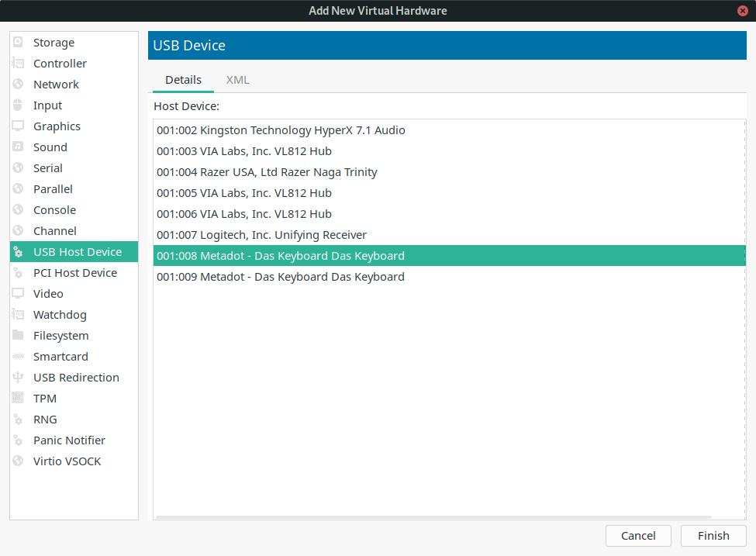Click the Smartcard icon
Screen dimensions: 756x556
[18, 357]
